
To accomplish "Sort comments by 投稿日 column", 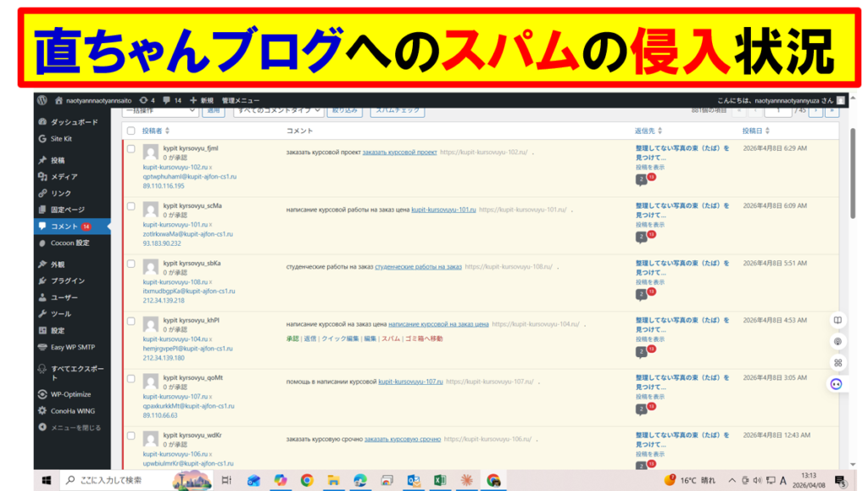I will (751, 131).
